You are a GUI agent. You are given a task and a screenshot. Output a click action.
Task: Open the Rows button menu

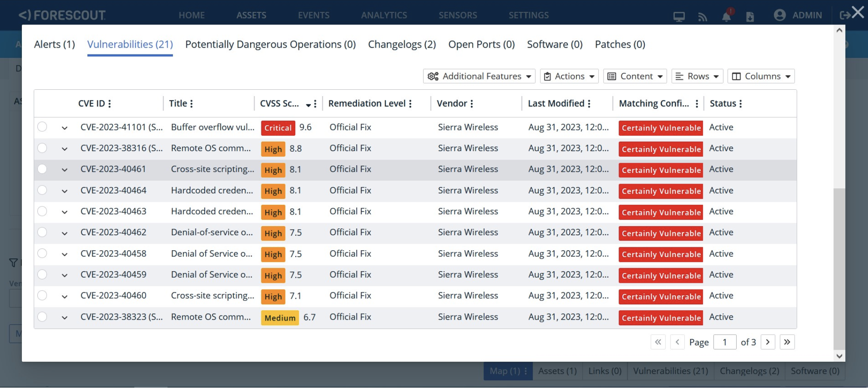(697, 76)
